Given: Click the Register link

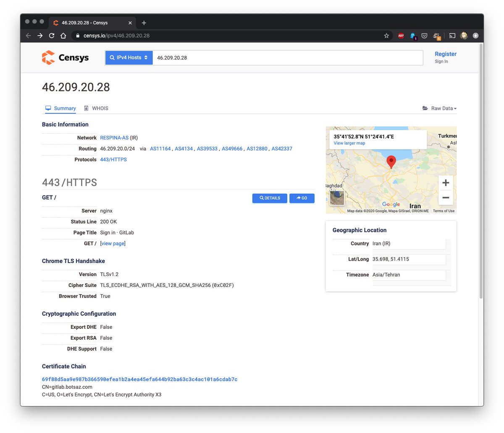Looking at the screenshot, I should click(446, 54).
